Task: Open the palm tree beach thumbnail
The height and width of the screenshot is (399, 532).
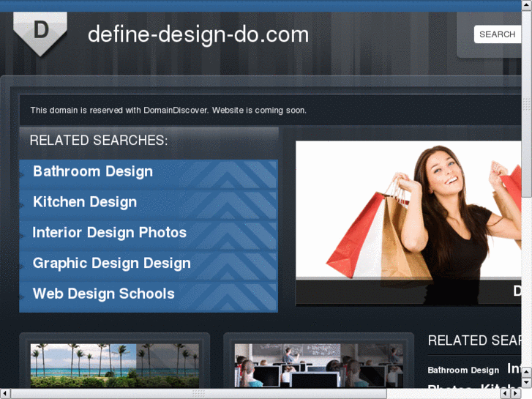Action: (115, 366)
